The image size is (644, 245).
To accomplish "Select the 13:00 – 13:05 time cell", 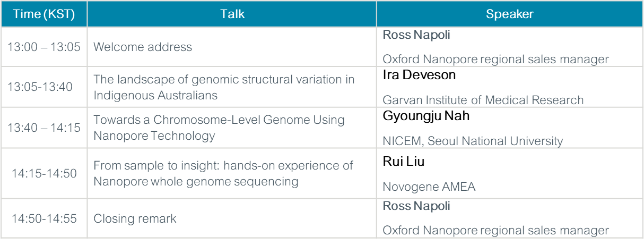I will click(x=43, y=47).
